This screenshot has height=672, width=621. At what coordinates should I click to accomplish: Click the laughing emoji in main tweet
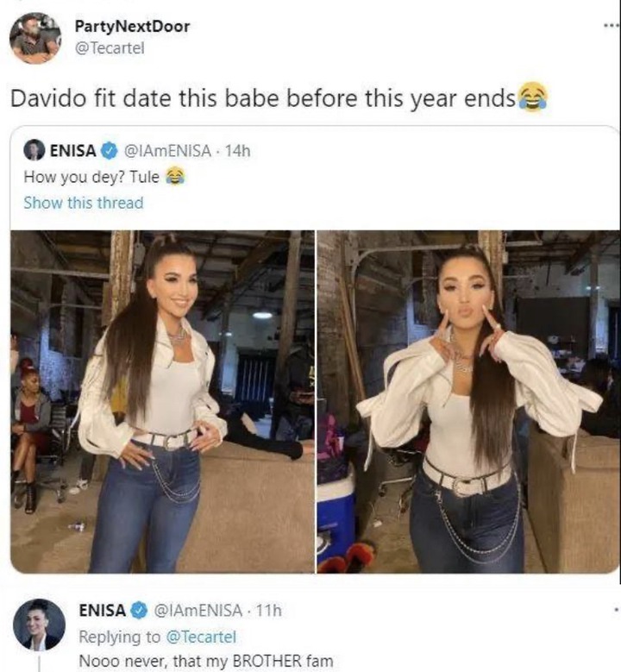[533, 97]
